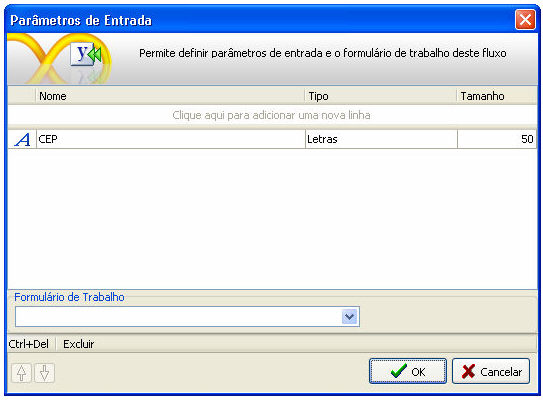Select the size cell showing 50
The width and height of the screenshot is (543, 401).
tap(497, 139)
